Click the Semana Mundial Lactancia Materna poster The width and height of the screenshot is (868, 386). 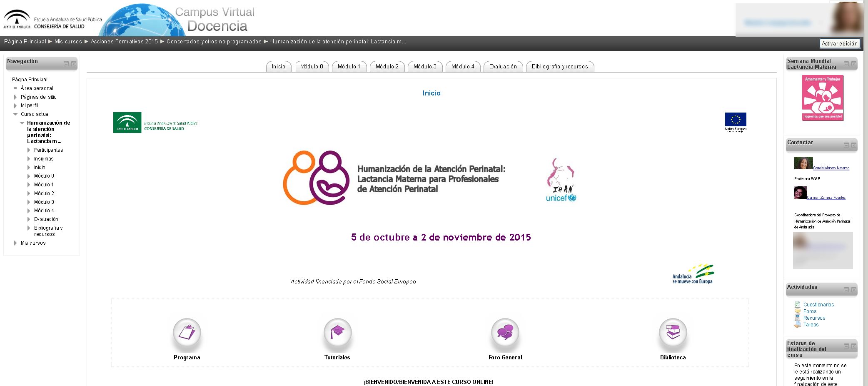823,98
